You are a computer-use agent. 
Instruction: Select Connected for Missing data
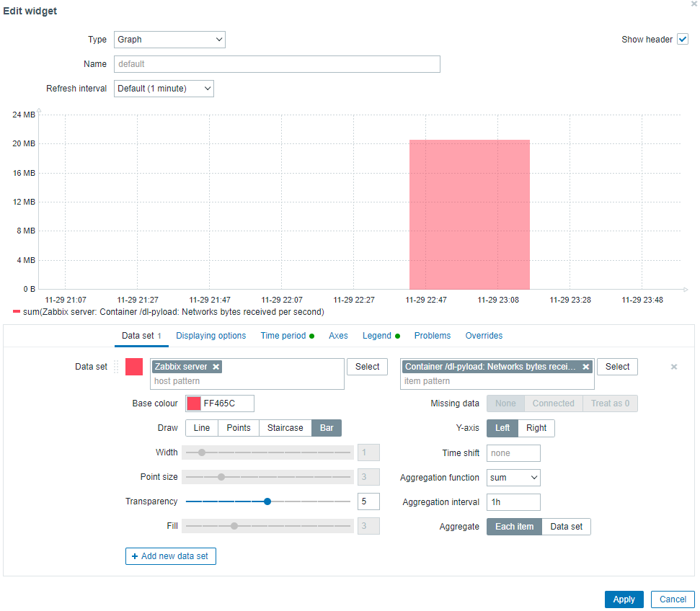click(x=553, y=403)
